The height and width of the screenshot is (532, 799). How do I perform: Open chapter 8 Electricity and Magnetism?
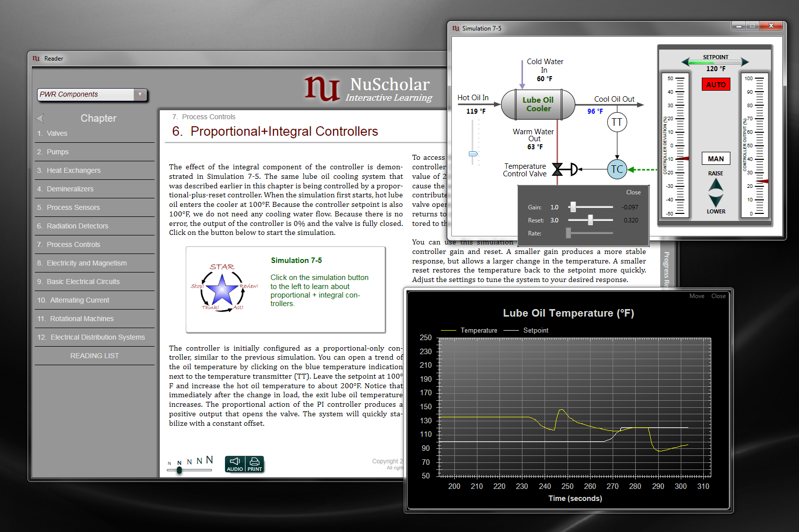pyautogui.click(x=95, y=263)
